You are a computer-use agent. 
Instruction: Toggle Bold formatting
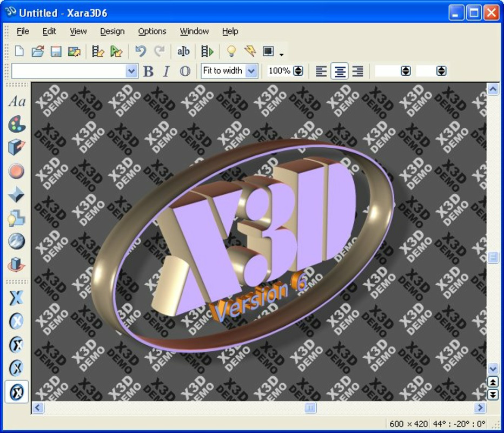coord(148,71)
